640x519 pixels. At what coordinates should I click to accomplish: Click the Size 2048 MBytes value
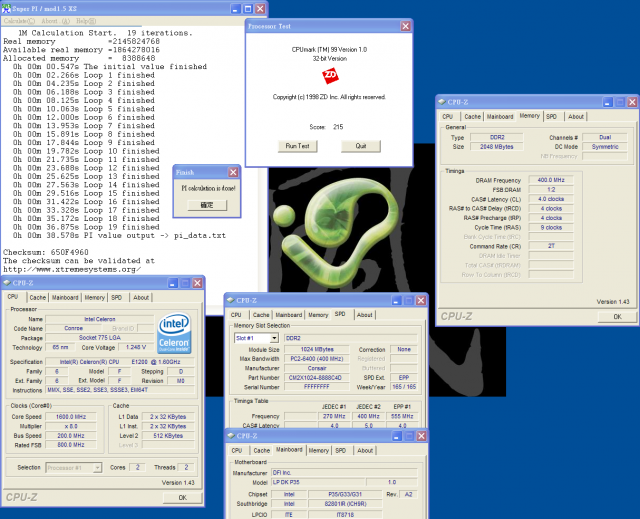[x=496, y=146]
